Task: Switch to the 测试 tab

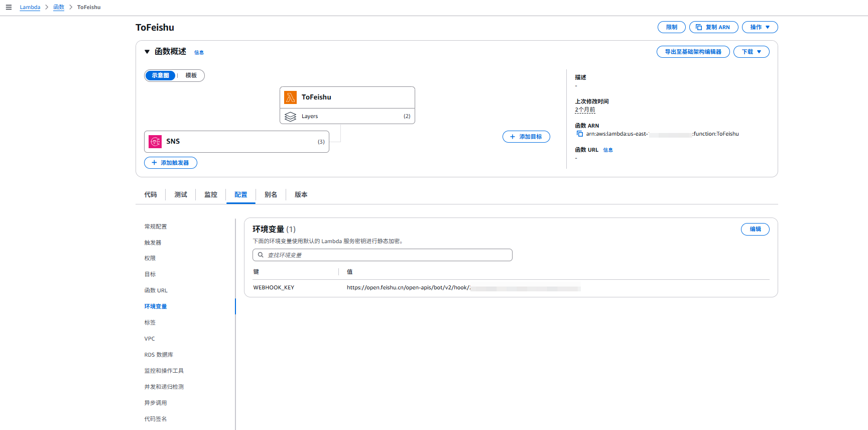Action: point(181,195)
